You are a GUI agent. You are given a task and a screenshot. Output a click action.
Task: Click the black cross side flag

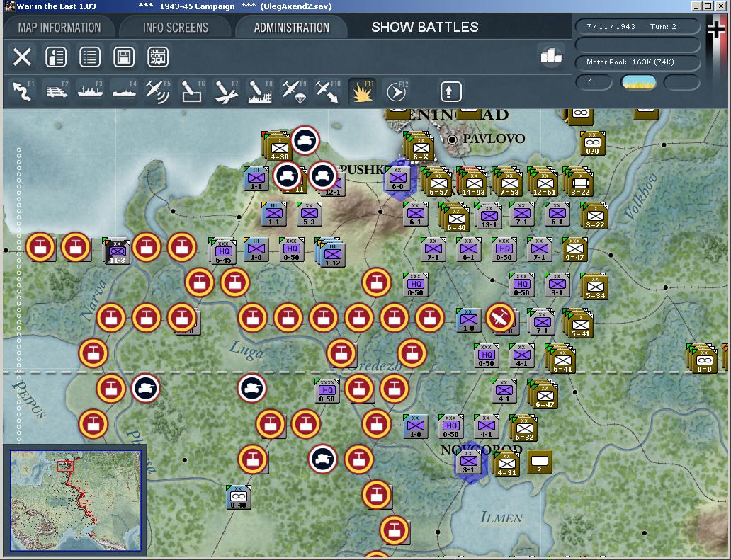tap(716, 29)
